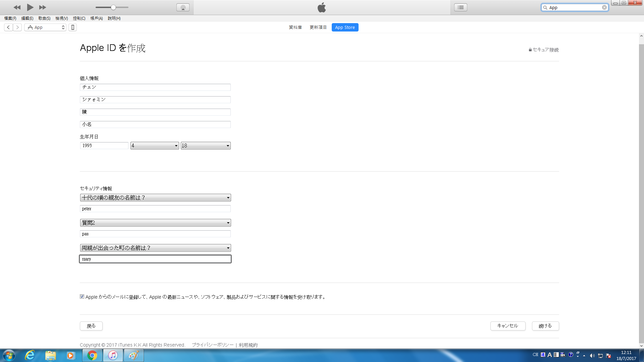Click the キャンセル cancel button
Viewport: 644px width, 362px height.
tap(507, 326)
